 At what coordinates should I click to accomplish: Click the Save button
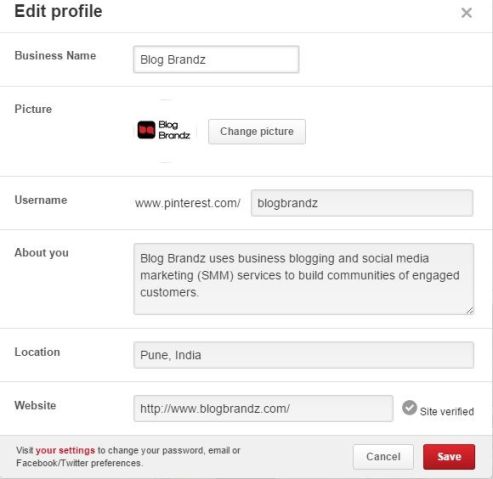click(x=449, y=457)
